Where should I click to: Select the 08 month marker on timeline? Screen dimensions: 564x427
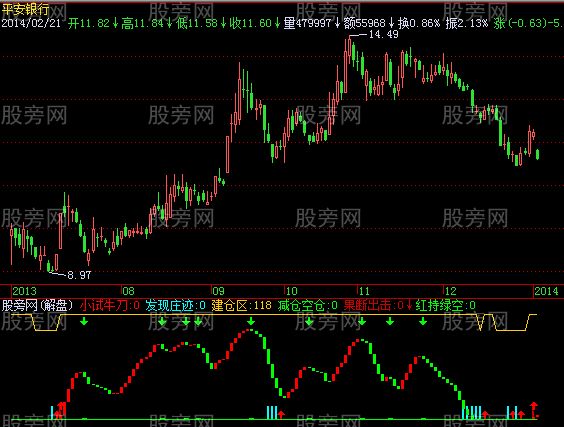(x=128, y=291)
